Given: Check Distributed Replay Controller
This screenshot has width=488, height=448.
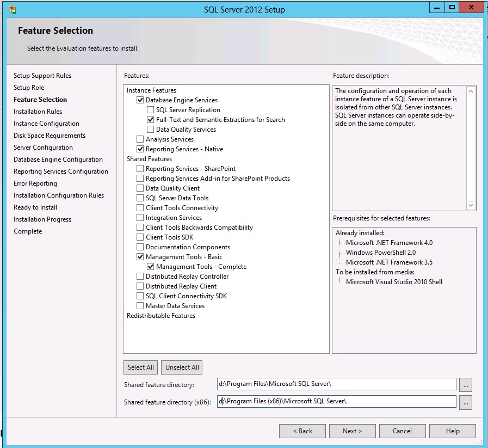Looking at the screenshot, I should click(140, 277).
